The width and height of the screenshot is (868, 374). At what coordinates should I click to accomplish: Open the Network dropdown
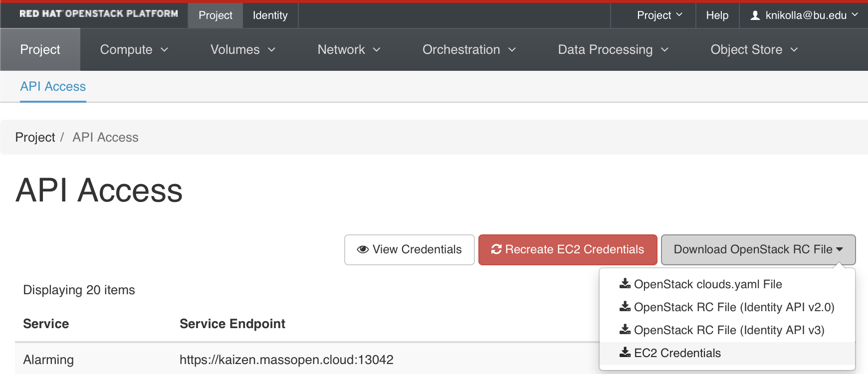coord(349,49)
